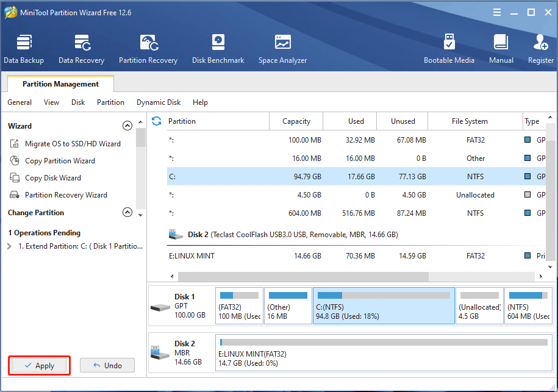Open the Partition menu
The image size is (558, 392).
(110, 102)
